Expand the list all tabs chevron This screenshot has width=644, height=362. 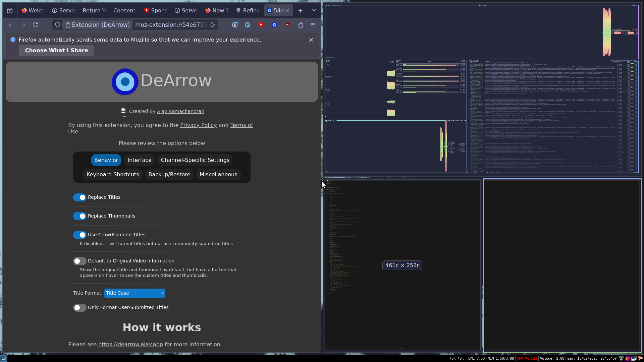click(314, 10)
